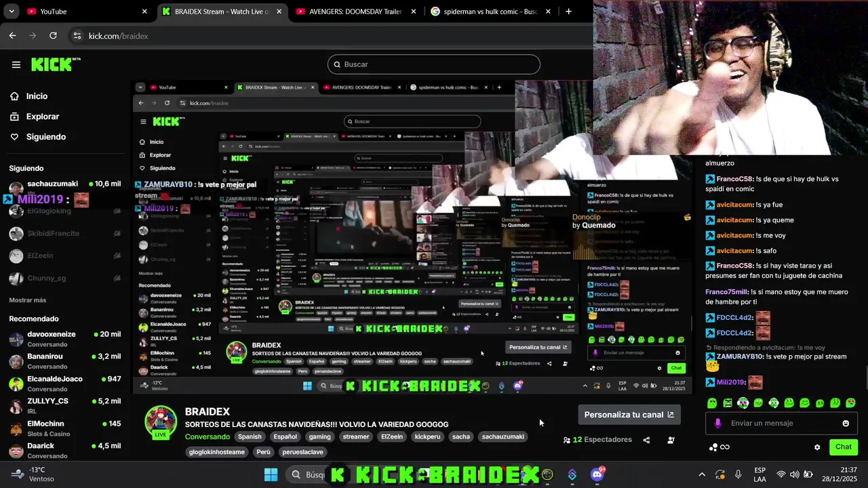This screenshot has height=488, width=868.
Task: Open Chunny_sg channel in sidebar
Action: tap(65, 279)
